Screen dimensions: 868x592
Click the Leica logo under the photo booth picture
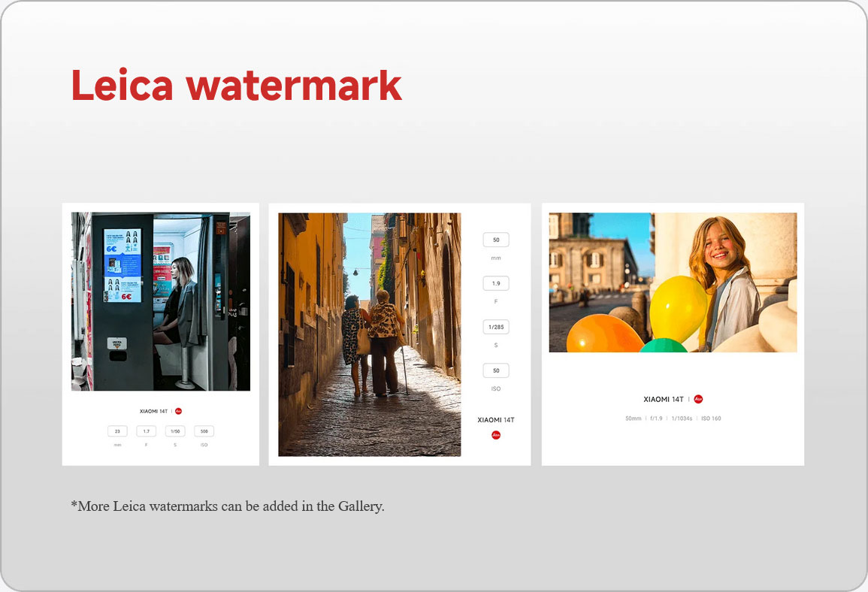point(178,411)
